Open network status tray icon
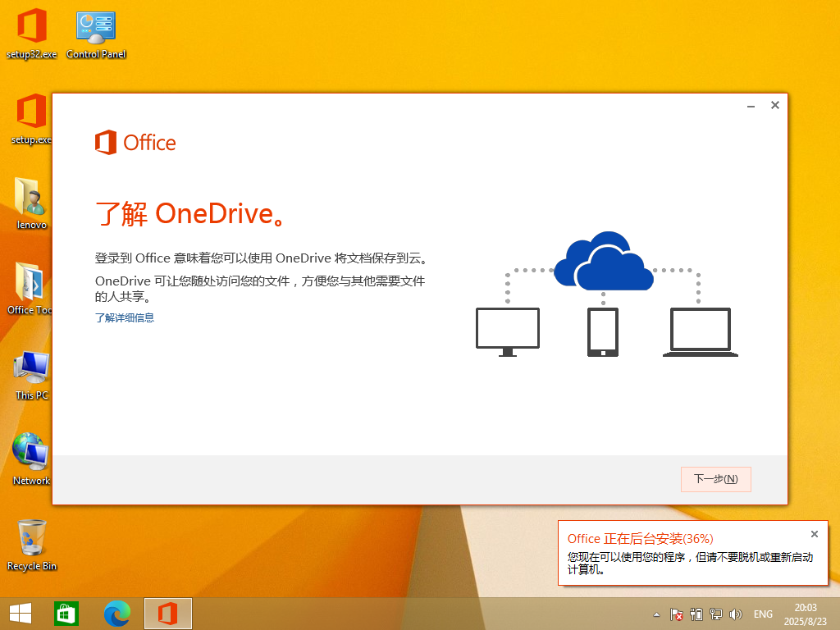Image resolution: width=840 pixels, height=630 pixels. 716,614
